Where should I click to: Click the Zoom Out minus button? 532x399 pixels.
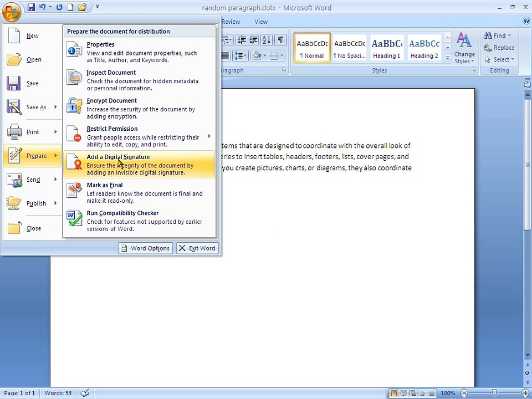(x=464, y=393)
